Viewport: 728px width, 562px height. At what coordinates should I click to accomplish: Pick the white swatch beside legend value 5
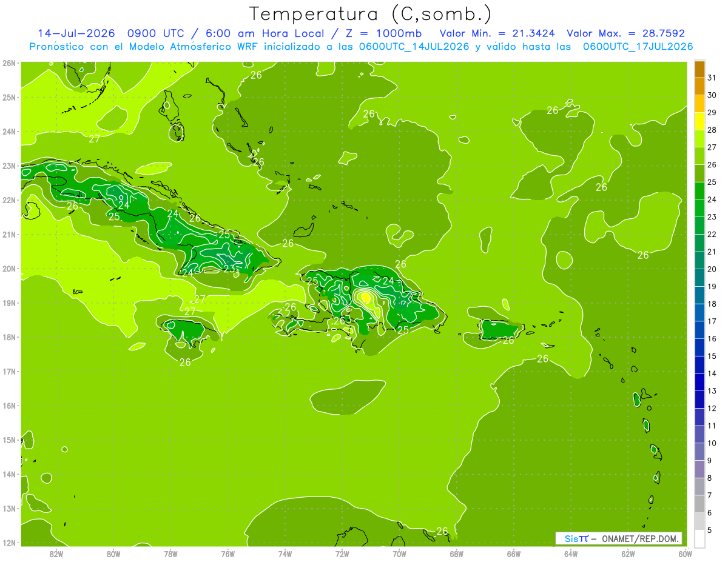tap(699, 538)
